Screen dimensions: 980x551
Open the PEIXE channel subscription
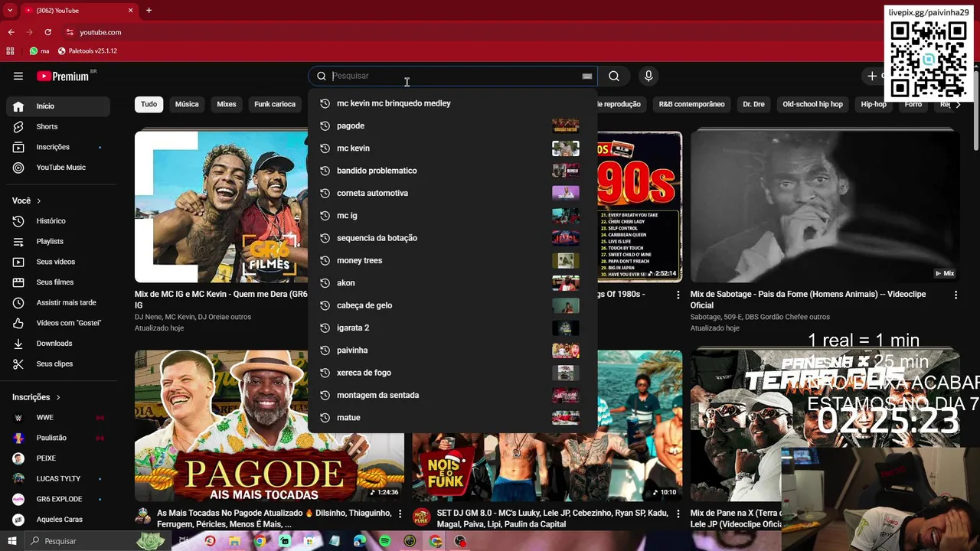click(58, 458)
